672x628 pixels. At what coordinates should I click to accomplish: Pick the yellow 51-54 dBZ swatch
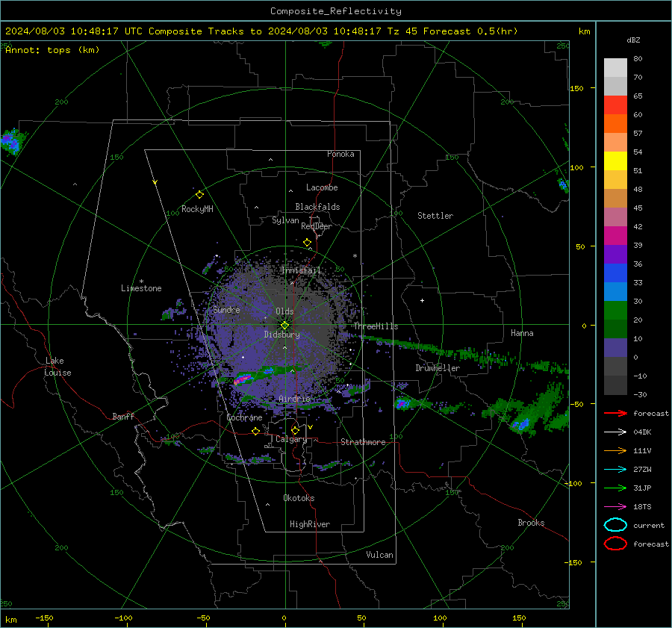tap(615, 161)
